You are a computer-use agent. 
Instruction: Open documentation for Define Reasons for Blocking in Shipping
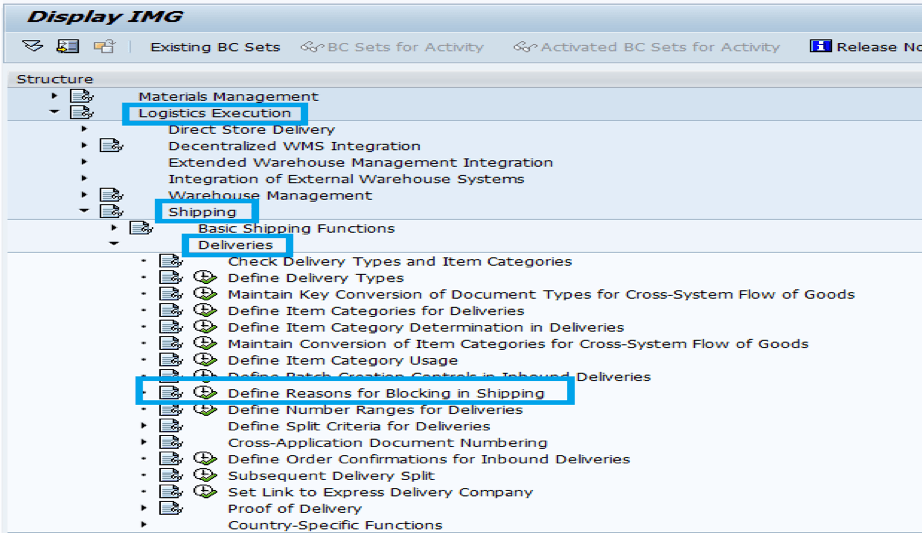coord(171,392)
